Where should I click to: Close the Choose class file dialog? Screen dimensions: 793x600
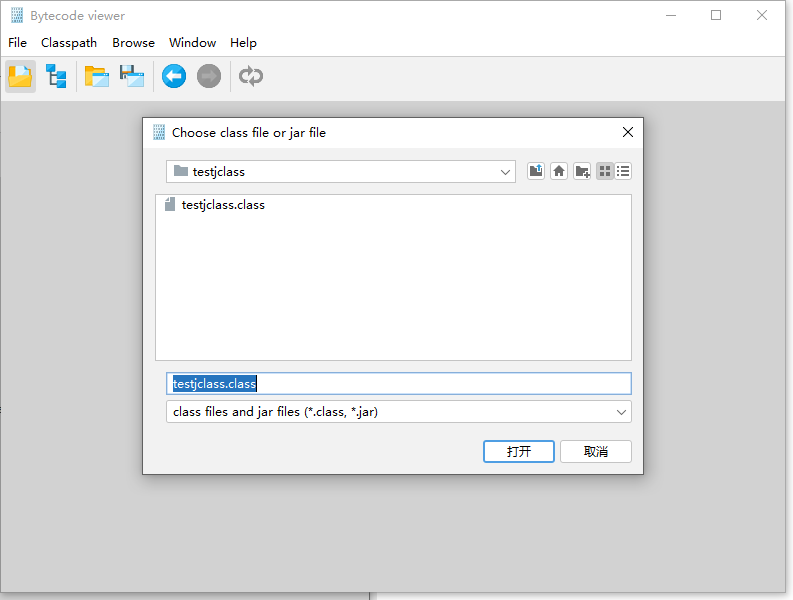tap(628, 132)
